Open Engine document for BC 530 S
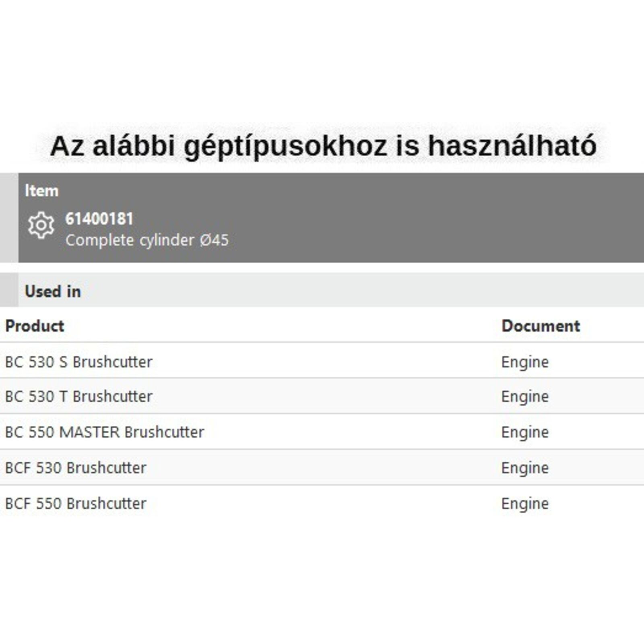The height and width of the screenshot is (644, 644). (524, 362)
